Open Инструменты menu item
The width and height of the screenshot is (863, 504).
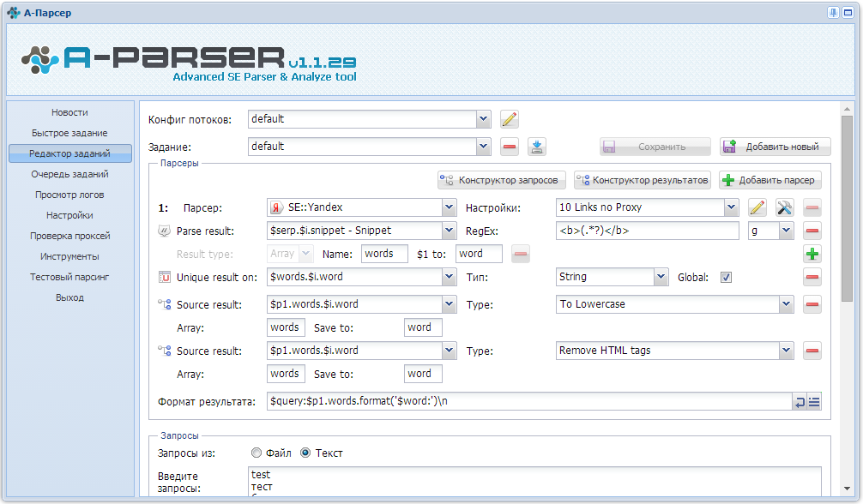tap(69, 256)
